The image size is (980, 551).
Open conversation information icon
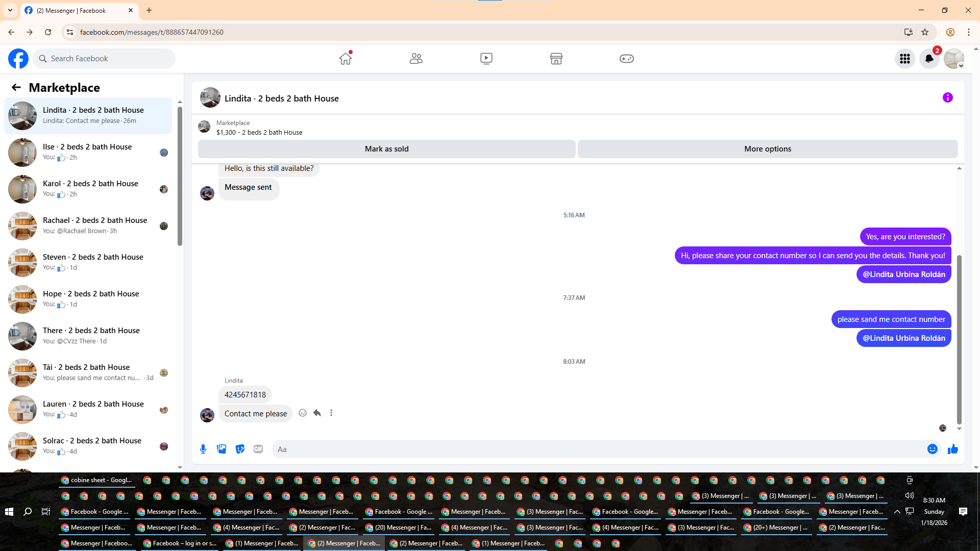coord(947,97)
